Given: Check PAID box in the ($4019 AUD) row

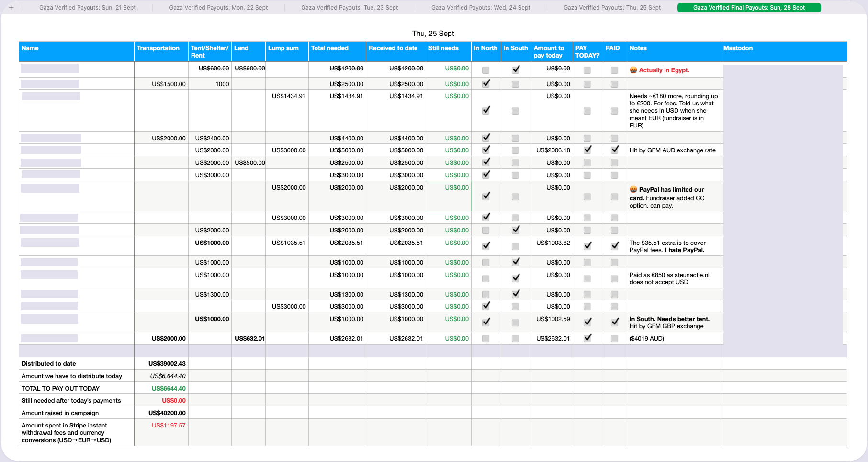Looking at the screenshot, I should (x=615, y=339).
